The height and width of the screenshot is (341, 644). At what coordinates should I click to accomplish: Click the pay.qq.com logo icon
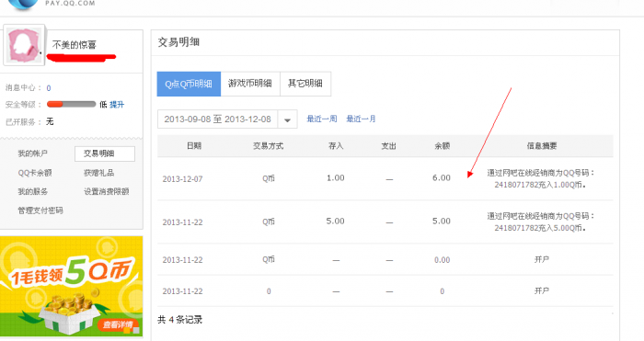[x=23, y=4]
